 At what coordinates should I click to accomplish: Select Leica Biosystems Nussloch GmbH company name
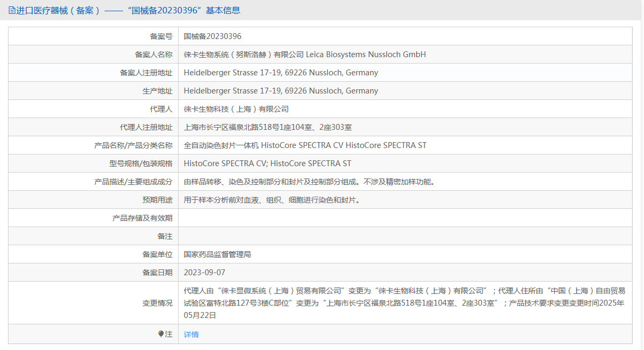point(366,55)
